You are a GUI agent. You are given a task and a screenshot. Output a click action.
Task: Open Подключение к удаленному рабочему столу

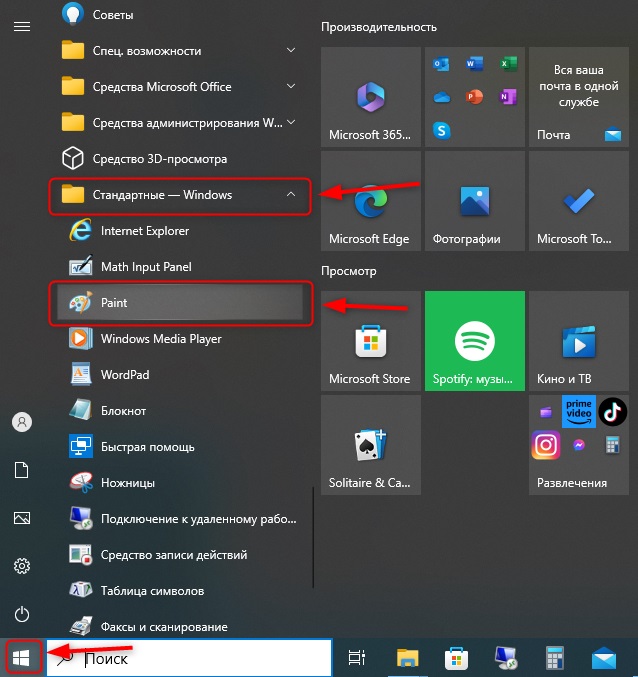[180, 519]
